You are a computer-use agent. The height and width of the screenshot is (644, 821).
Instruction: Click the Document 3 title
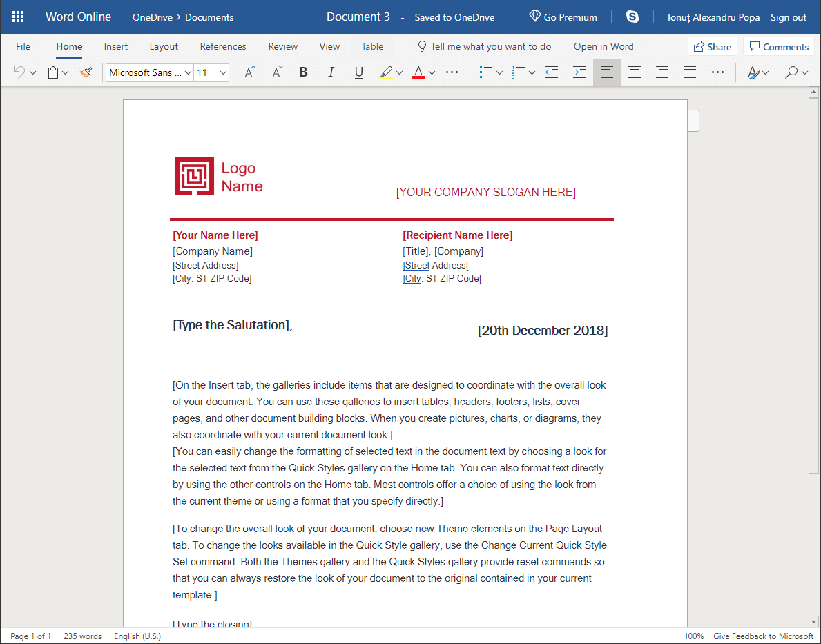[x=358, y=17]
